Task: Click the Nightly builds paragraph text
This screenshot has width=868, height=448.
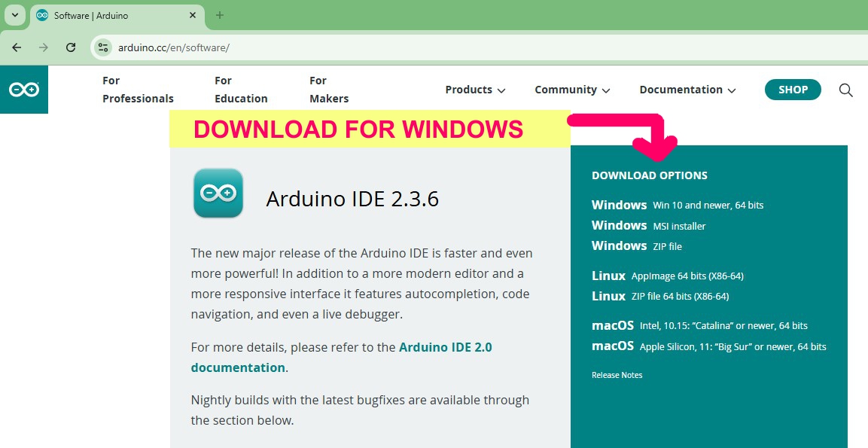Action: [x=360, y=410]
